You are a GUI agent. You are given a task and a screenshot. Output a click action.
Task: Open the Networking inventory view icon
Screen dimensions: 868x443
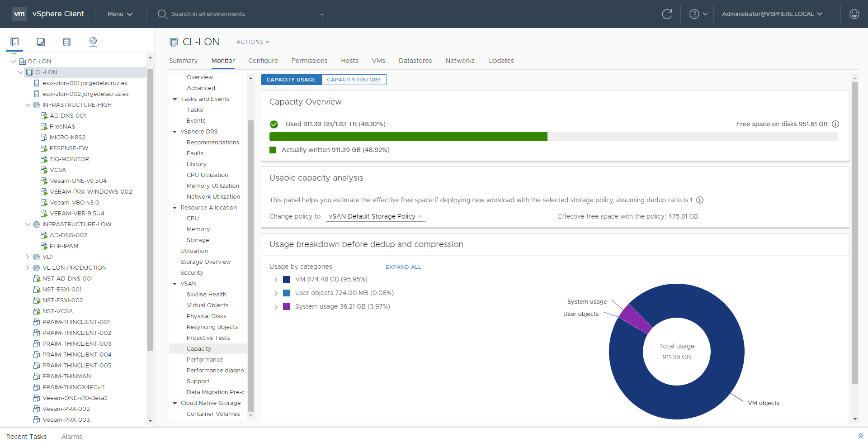click(93, 42)
